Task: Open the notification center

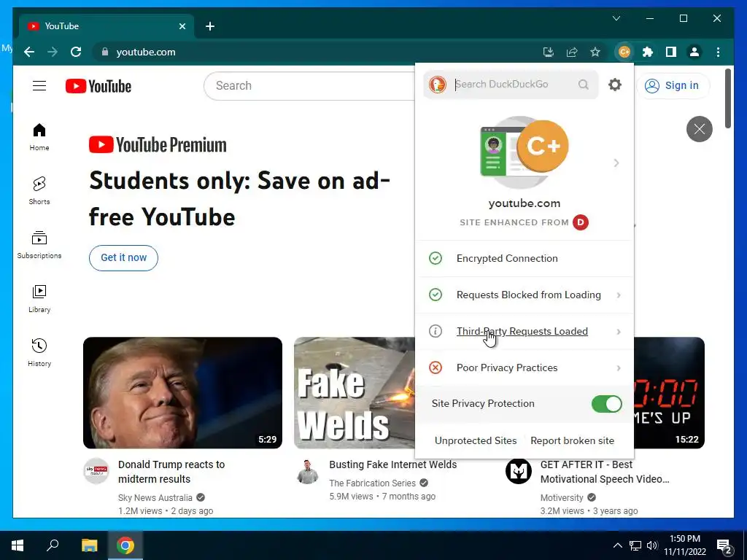Action: tap(724, 545)
